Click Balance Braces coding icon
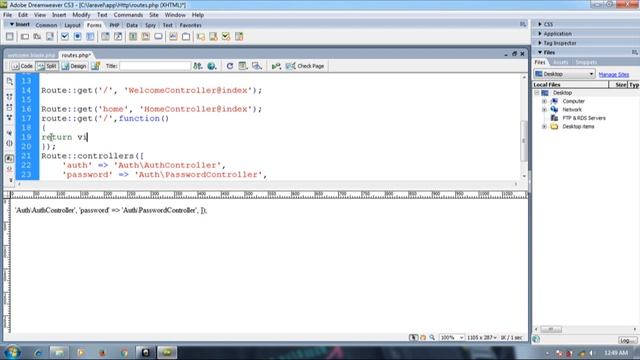This screenshot has height=360, width=640. coord(9,143)
